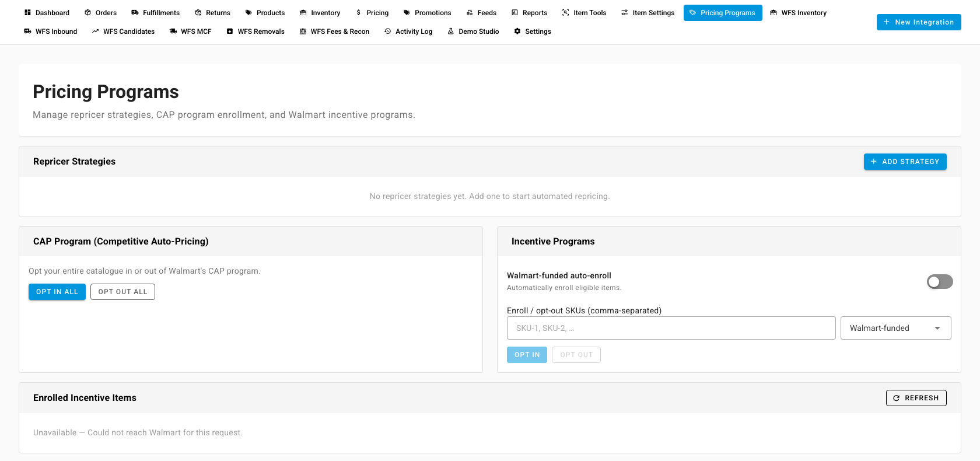This screenshot has width=980, height=461.
Task: Click the Item Settings sliders icon
Action: point(625,12)
